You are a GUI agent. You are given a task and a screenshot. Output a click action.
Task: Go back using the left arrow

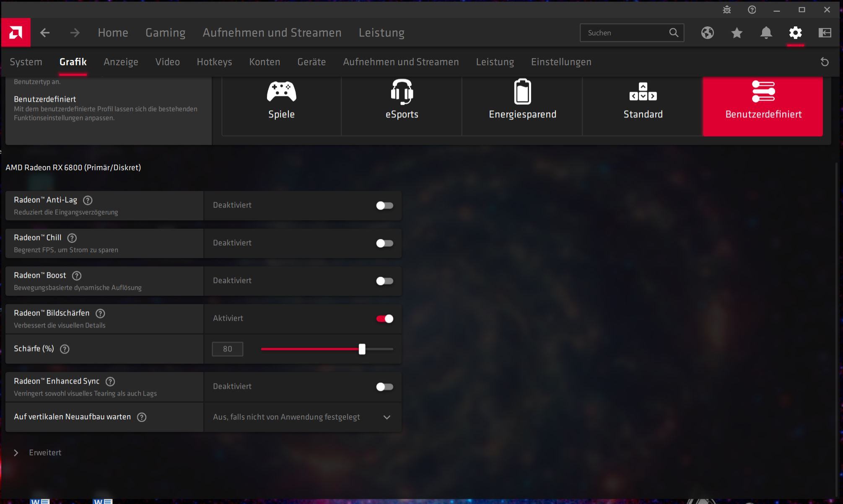[x=45, y=33]
